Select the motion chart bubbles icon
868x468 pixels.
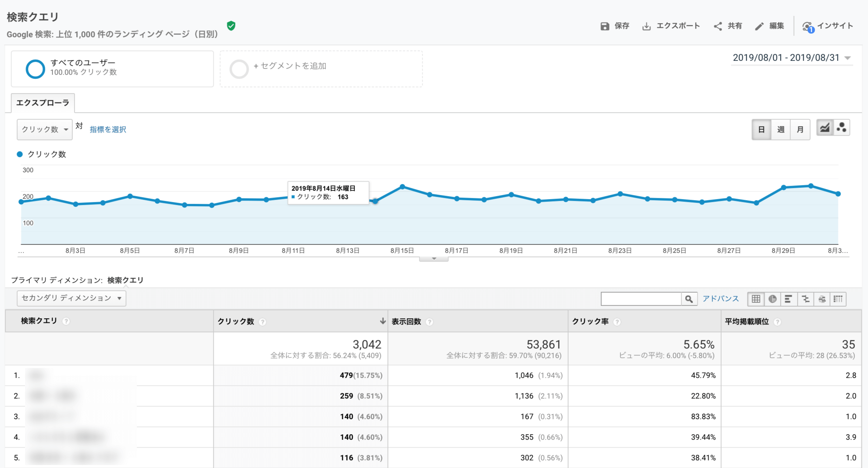pos(842,128)
